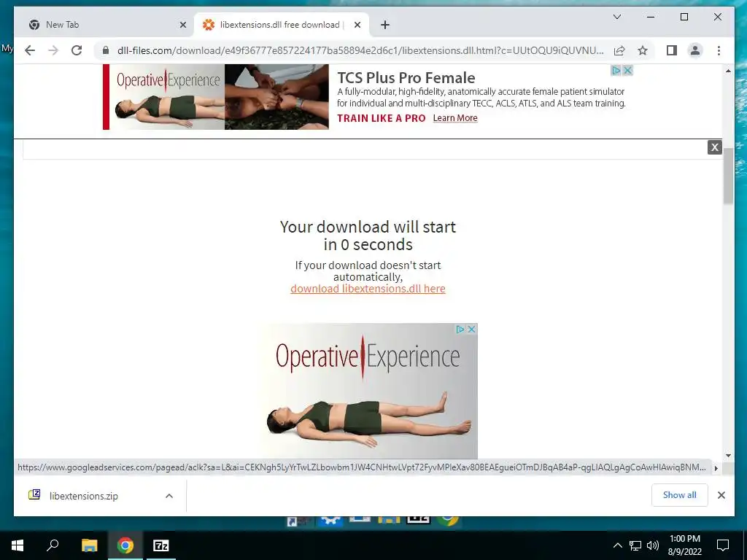Click the scroll up arrow
This screenshot has width=747, height=560.
(x=728, y=71)
